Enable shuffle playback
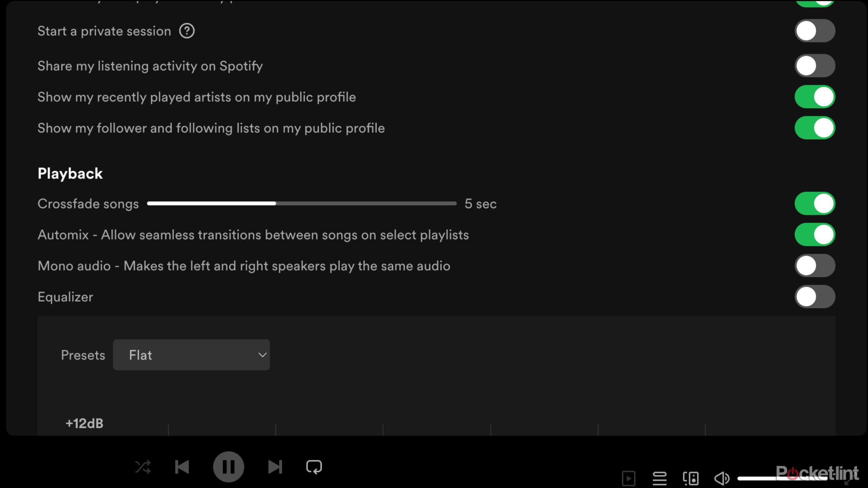868x488 pixels. pos(143,467)
